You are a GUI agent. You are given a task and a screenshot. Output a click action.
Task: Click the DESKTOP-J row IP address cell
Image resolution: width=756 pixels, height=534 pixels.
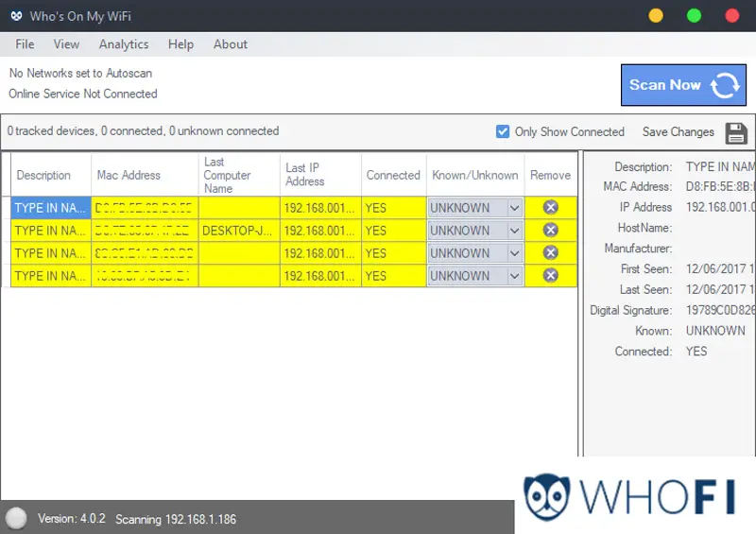[320, 231]
